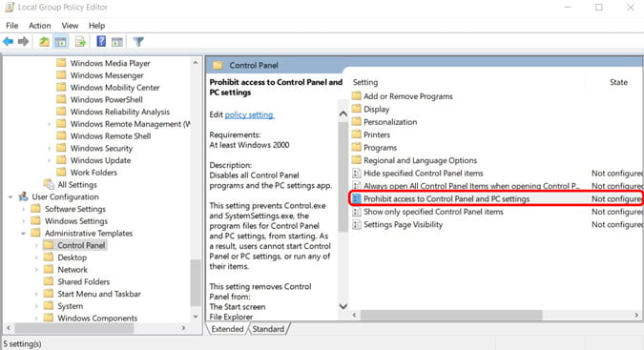Switch to the Extended tab
644x350 pixels.
point(227,329)
